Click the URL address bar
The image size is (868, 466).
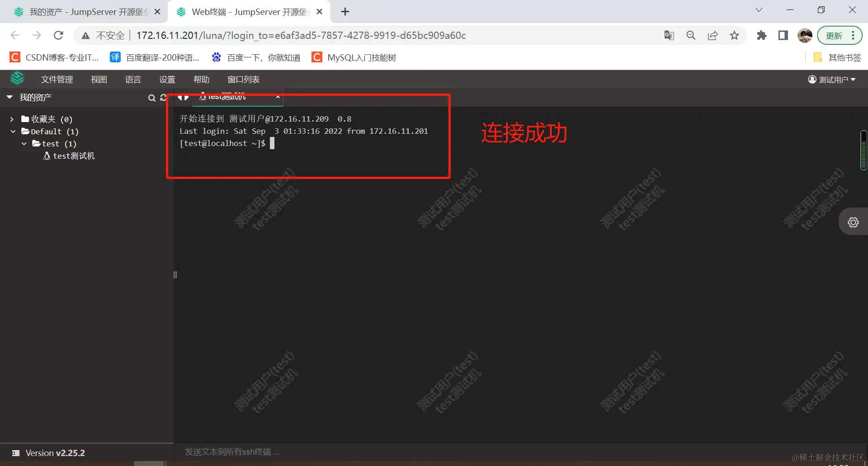coord(301,35)
